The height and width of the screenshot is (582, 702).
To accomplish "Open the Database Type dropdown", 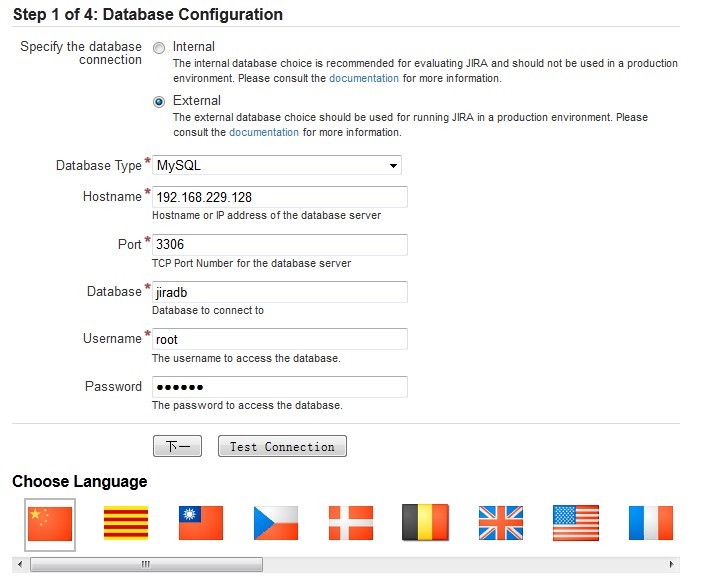I will (277, 165).
